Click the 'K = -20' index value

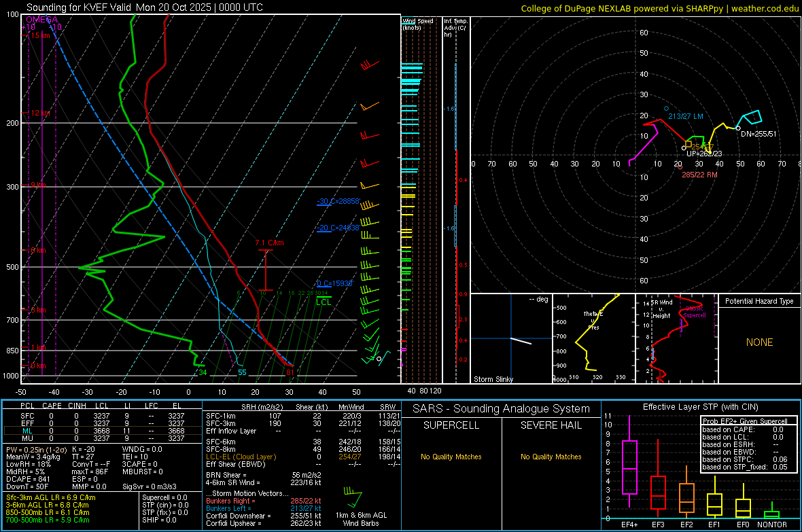84,449
